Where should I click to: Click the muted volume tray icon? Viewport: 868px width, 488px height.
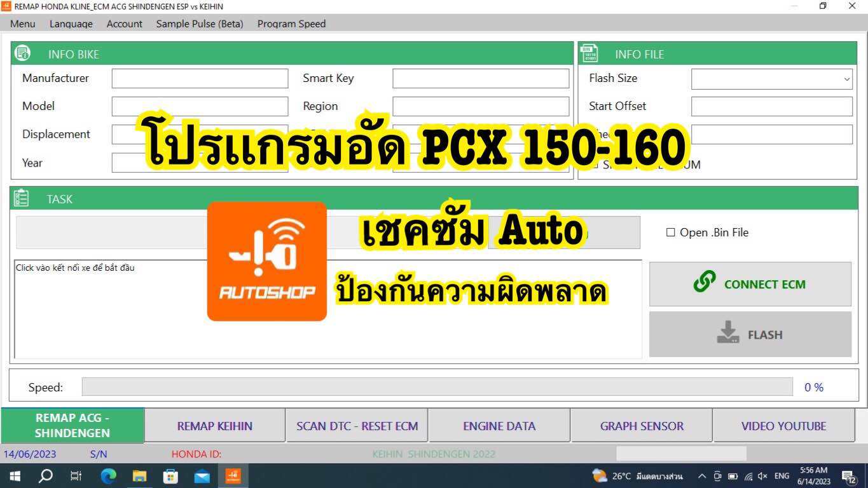tap(762, 476)
